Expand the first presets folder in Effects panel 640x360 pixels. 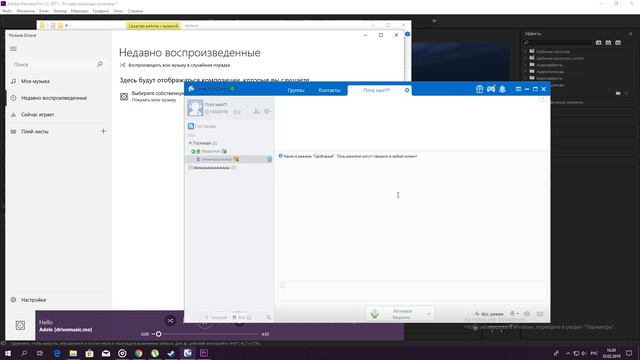point(526,51)
